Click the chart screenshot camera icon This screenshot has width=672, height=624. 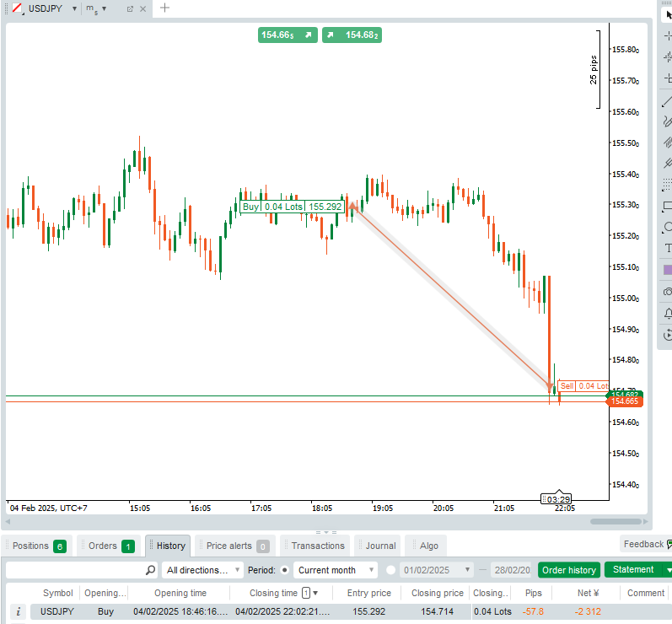click(667, 292)
